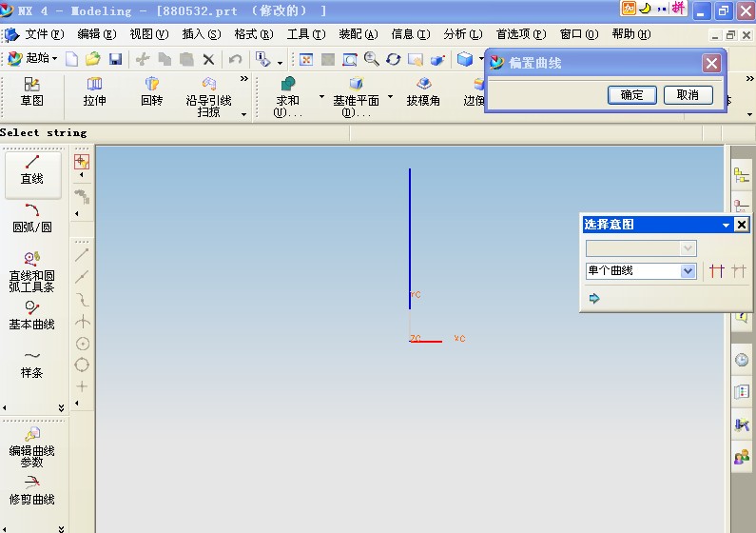The image size is (756, 533).
Task: Click the blue arrow in 选择意图 panel
Action: click(594, 298)
